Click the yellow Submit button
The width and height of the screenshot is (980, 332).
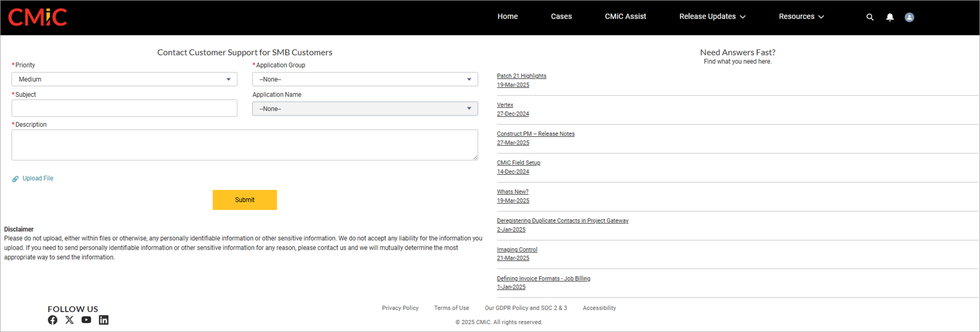point(245,200)
